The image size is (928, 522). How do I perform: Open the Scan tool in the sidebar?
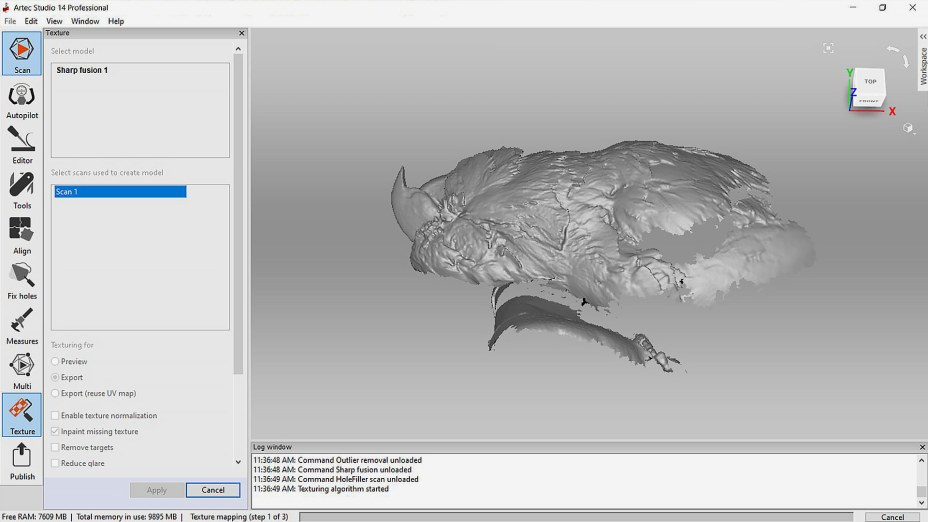[x=22, y=54]
